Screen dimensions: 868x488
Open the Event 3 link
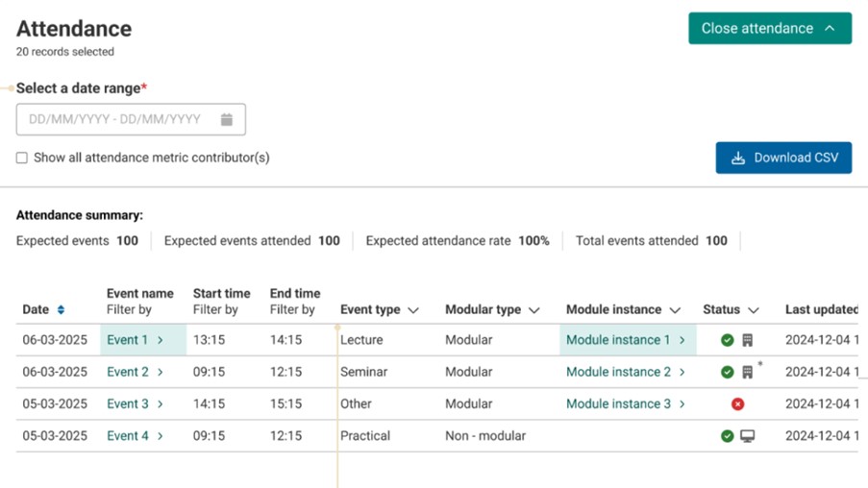135,404
